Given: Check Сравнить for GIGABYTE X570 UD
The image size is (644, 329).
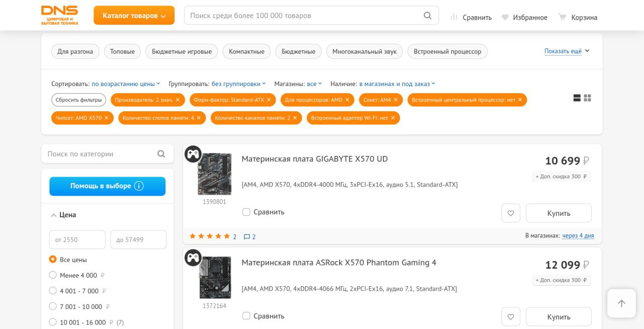Looking at the screenshot, I should 246,212.
